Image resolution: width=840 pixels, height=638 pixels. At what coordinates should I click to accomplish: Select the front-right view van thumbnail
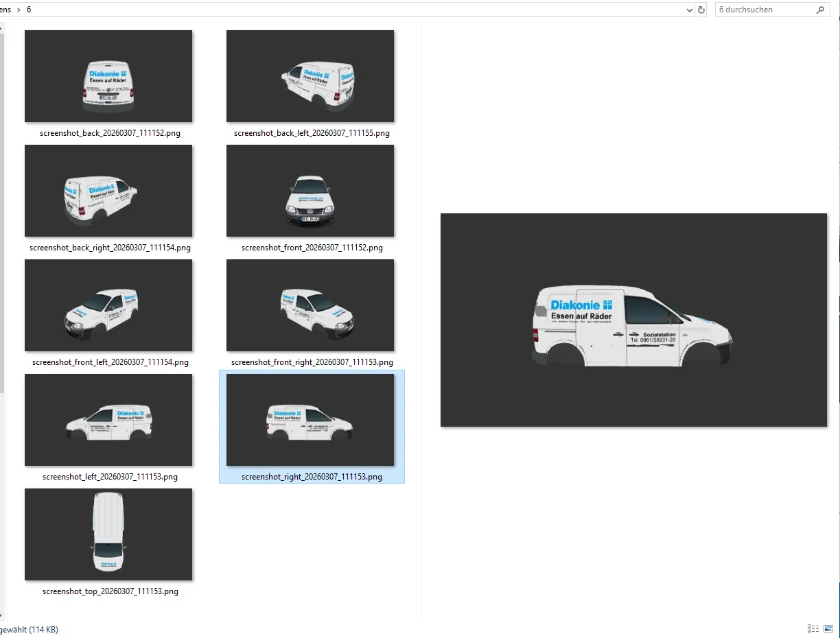click(x=310, y=305)
